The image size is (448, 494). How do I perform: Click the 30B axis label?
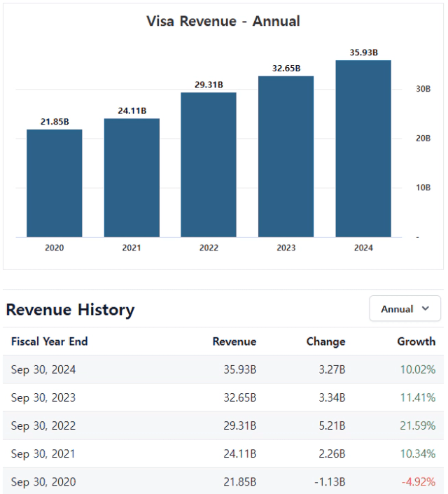tap(423, 89)
